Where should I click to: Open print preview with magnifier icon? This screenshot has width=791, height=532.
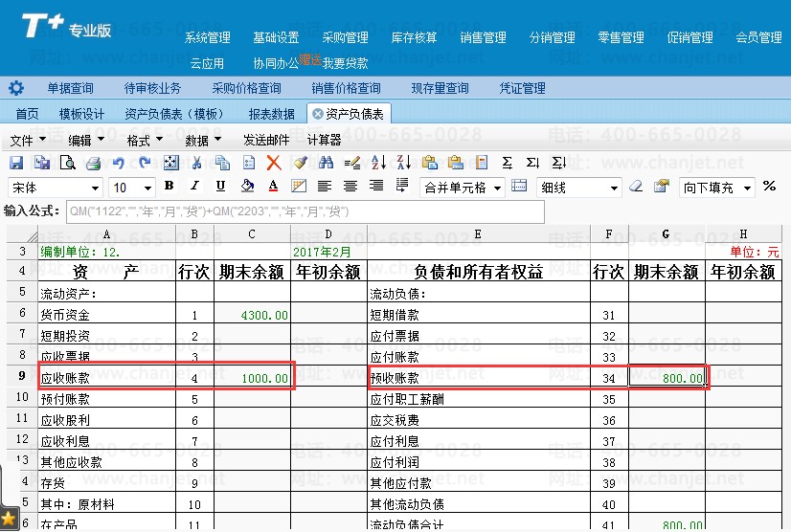(x=68, y=163)
